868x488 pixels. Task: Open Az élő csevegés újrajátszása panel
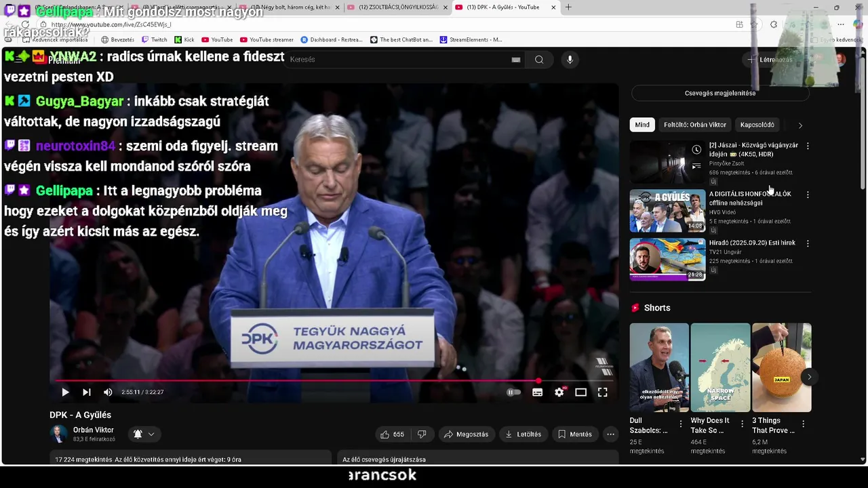click(478, 459)
